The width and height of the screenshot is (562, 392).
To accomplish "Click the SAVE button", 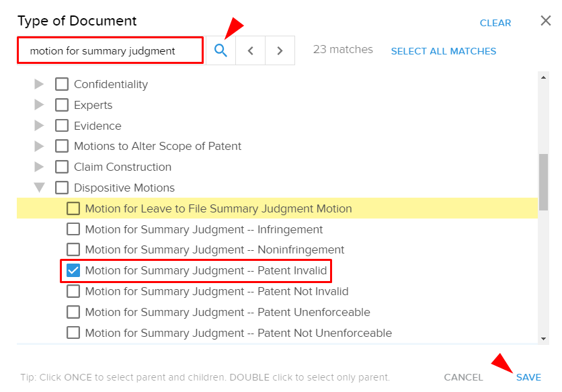I will coord(528,377).
